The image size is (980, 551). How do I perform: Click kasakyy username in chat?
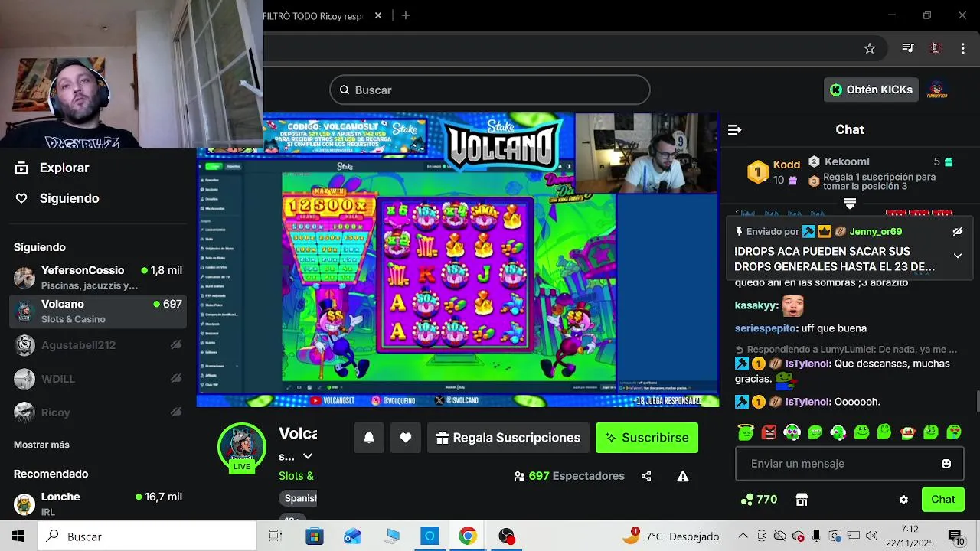[x=755, y=305]
